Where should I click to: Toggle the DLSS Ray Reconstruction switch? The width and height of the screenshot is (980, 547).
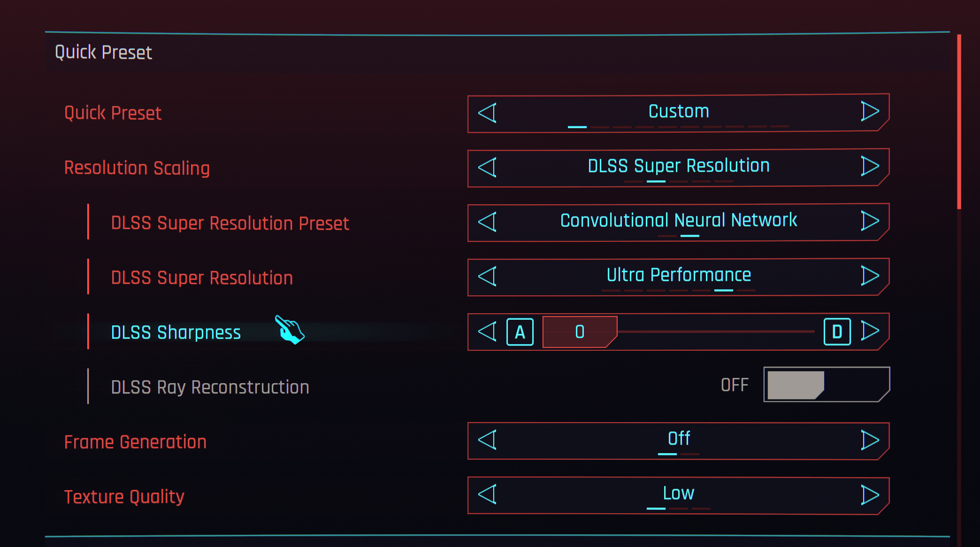point(826,385)
